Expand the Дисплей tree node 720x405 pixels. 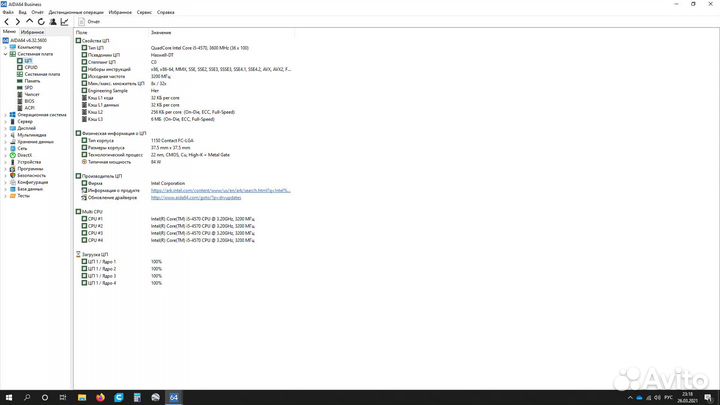(5, 128)
